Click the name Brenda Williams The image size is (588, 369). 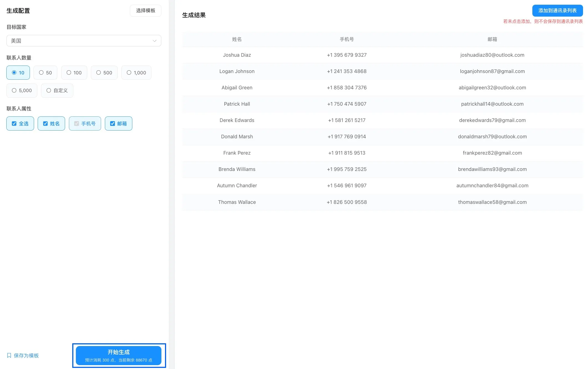(x=237, y=169)
